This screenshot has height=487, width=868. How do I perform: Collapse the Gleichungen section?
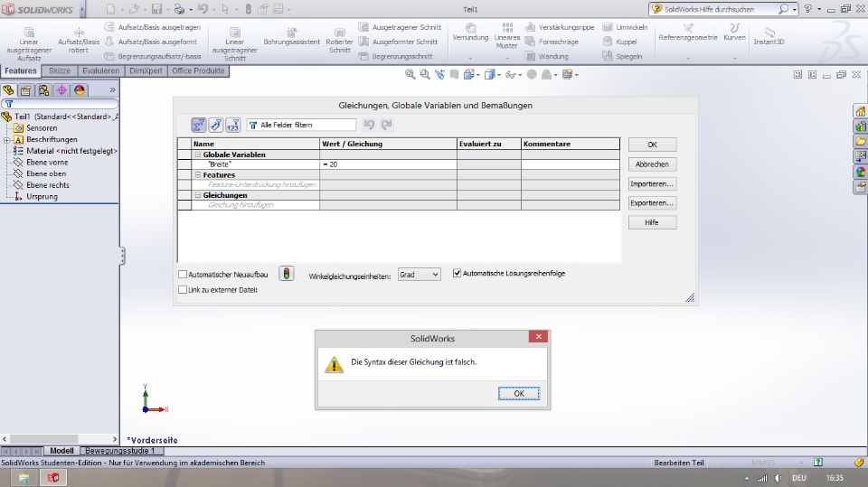[x=198, y=195]
